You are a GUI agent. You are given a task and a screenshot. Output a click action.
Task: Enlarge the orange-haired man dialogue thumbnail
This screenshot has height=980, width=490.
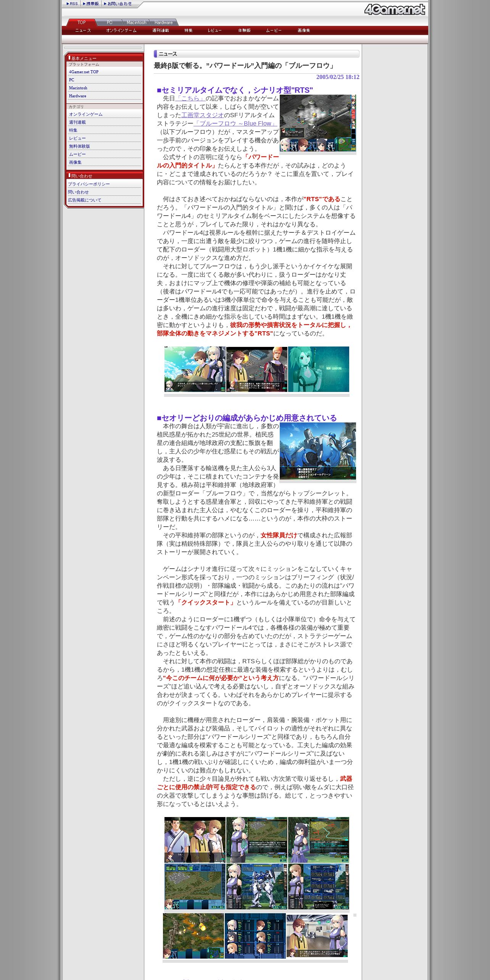tap(256, 369)
